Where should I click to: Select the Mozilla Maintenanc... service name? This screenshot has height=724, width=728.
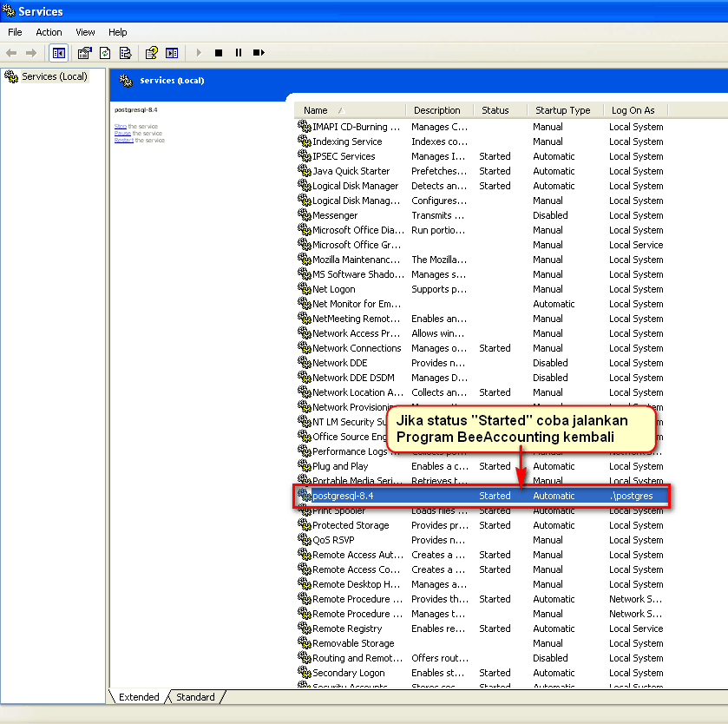[x=356, y=260]
